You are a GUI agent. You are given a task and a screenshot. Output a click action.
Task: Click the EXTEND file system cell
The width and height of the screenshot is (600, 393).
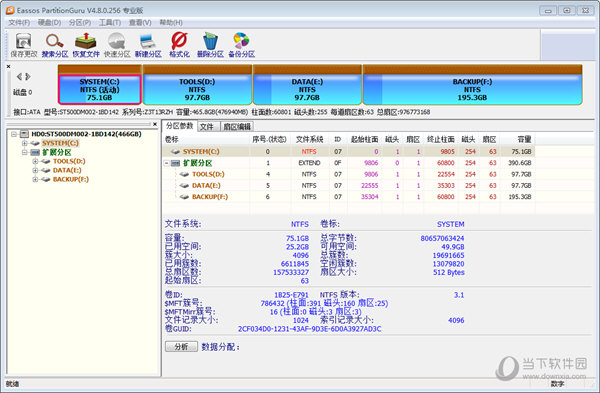(x=309, y=163)
